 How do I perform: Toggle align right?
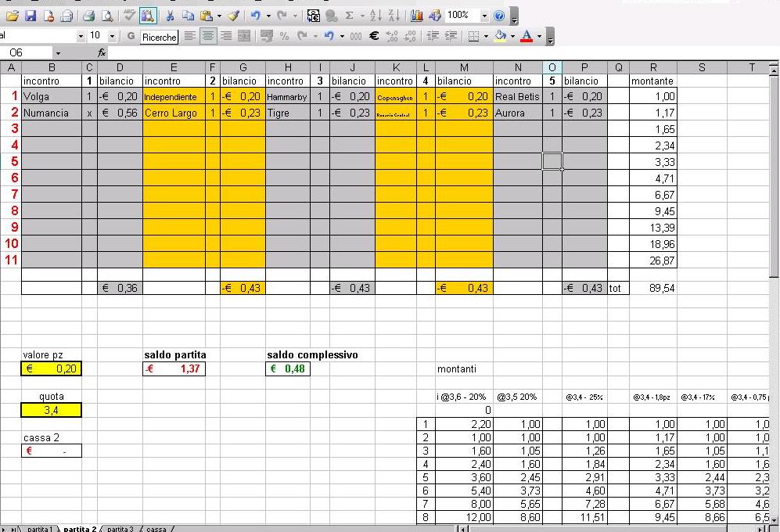(x=226, y=36)
